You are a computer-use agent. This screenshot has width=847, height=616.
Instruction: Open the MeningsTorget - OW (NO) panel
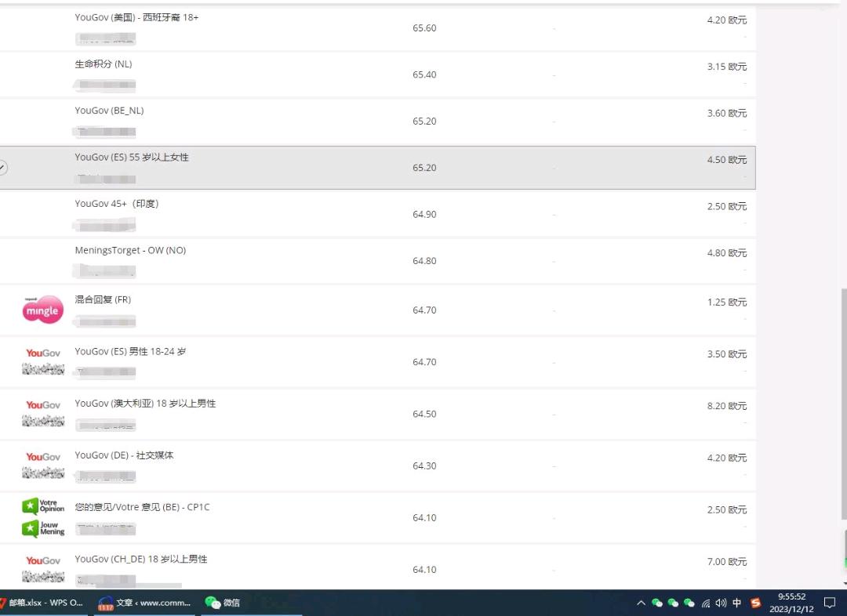tap(130, 251)
